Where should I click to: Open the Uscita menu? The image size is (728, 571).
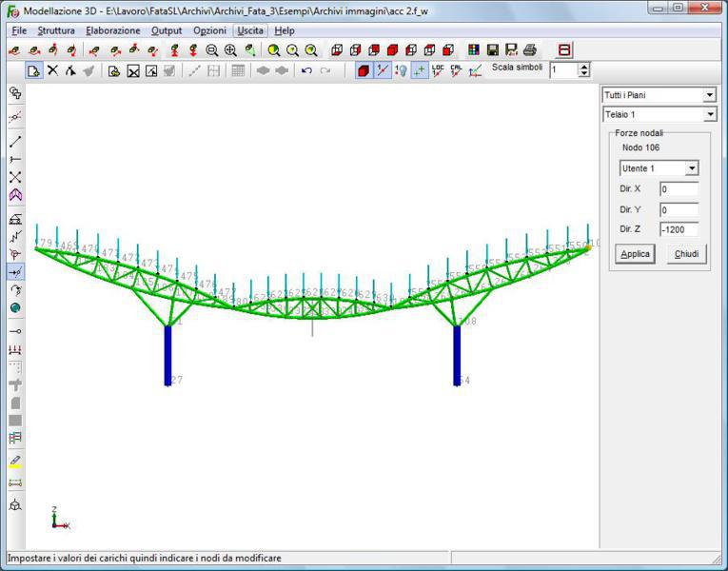(x=250, y=30)
